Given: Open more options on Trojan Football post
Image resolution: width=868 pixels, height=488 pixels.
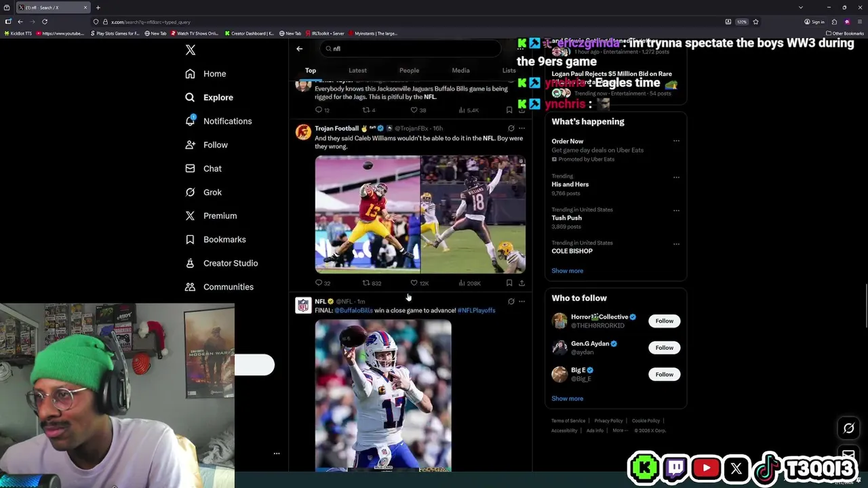Looking at the screenshot, I should (521, 128).
